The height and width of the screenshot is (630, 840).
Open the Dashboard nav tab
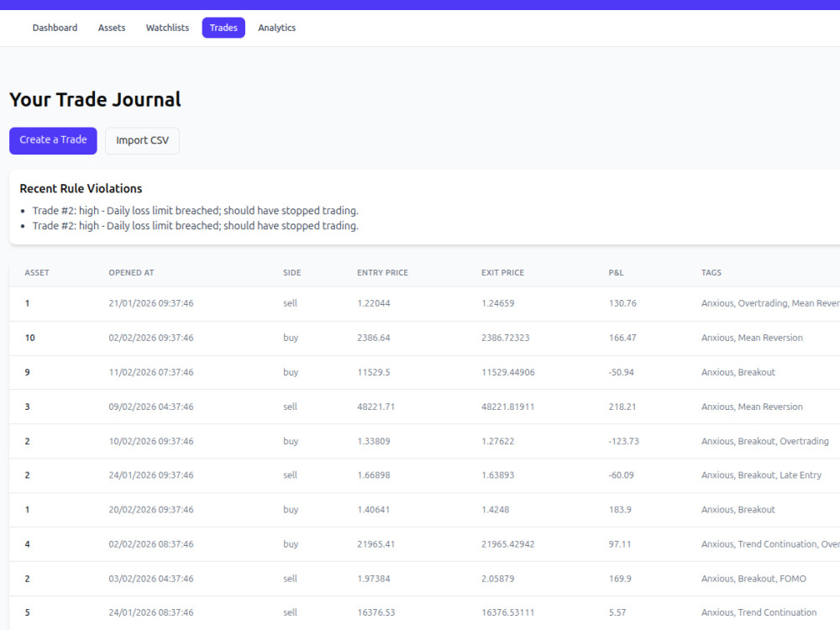pyautogui.click(x=55, y=28)
